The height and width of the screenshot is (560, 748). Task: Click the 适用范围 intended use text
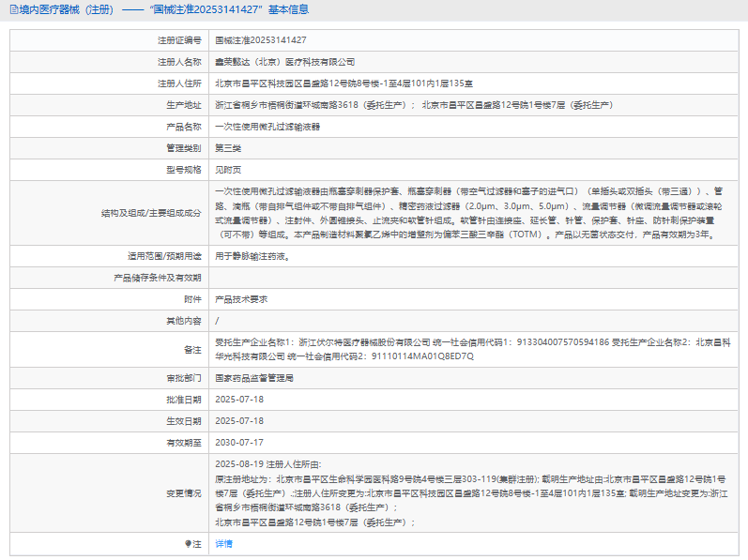(252, 255)
